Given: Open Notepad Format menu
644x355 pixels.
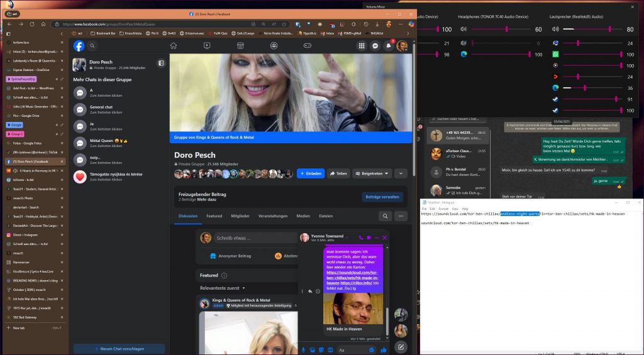Looking at the screenshot, I should click(x=443, y=209).
